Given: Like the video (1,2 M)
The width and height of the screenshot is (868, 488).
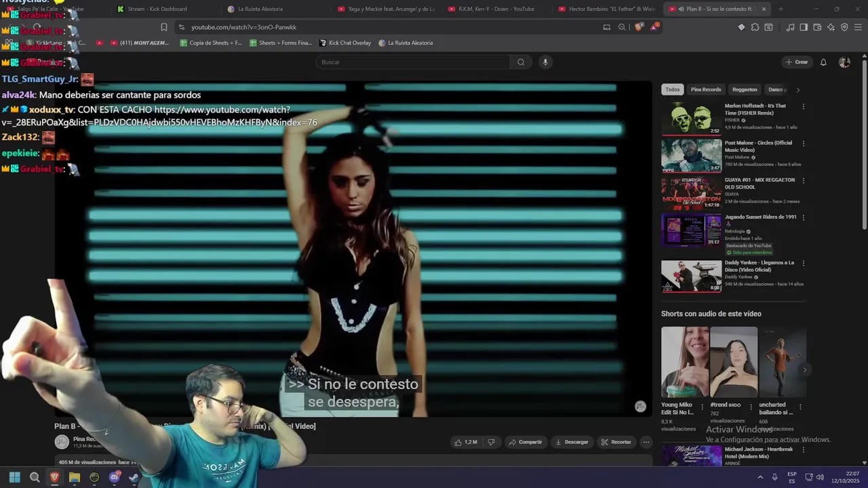Looking at the screenshot, I should point(465,442).
